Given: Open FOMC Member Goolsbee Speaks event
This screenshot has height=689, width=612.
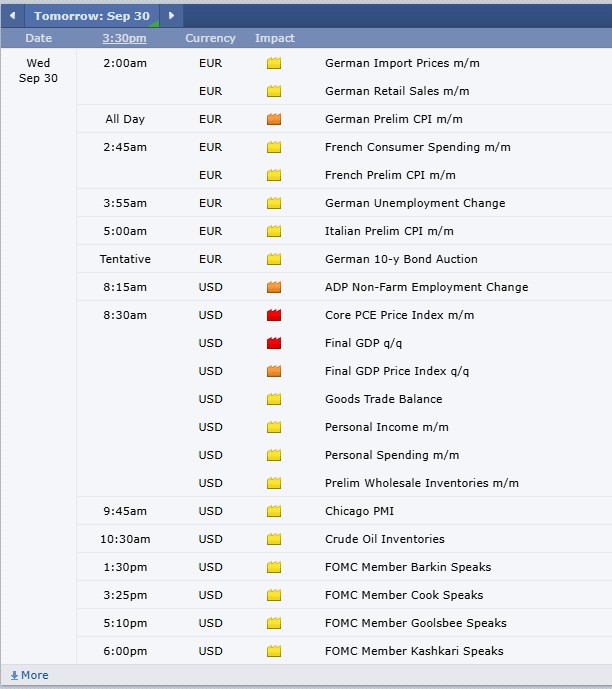Looking at the screenshot, I should (x=416, y=623).
